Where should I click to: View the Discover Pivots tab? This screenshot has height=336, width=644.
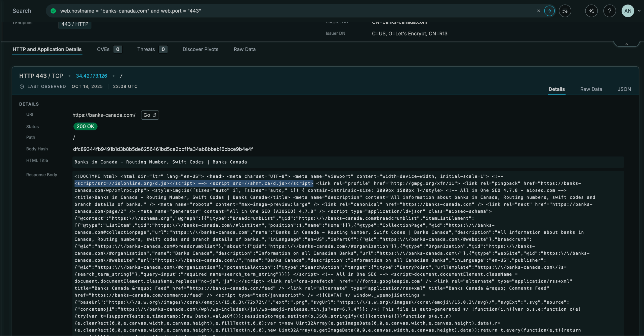pos(200,49)
